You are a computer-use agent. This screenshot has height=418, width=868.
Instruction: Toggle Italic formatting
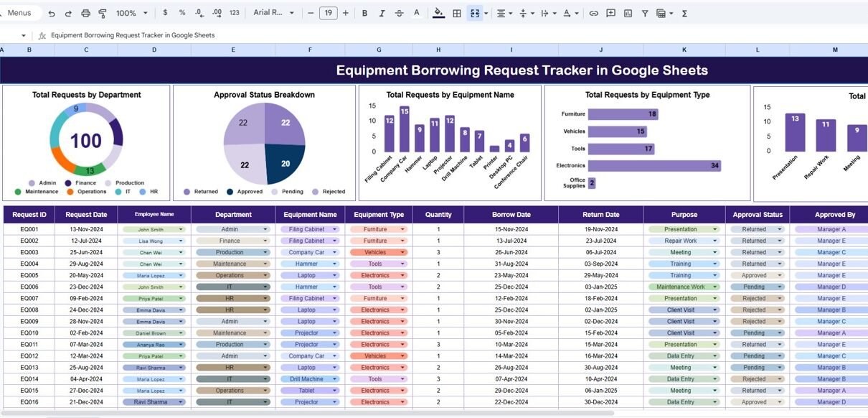(x=382, y=13)
